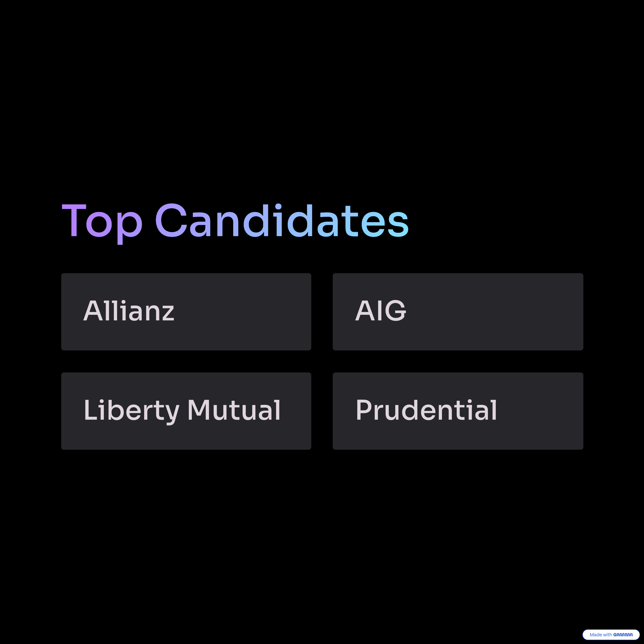Click the word "Mutual" in the card
The height and width of the screenshot is (644, 644).
[234, 410]
